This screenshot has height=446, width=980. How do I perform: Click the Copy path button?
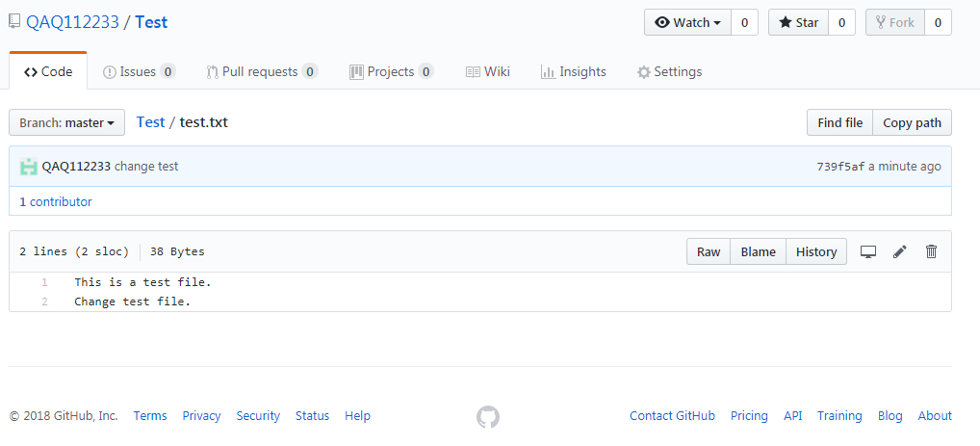click(x=912, y=122)
